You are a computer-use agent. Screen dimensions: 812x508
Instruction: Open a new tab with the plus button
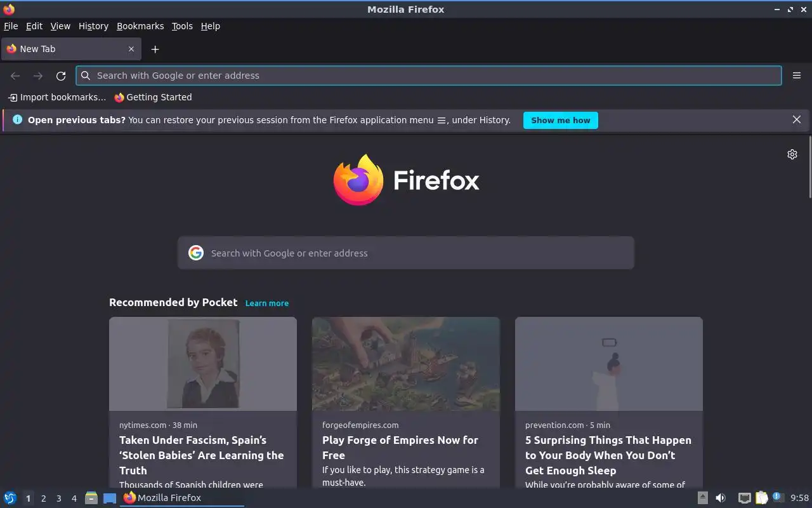155,49
